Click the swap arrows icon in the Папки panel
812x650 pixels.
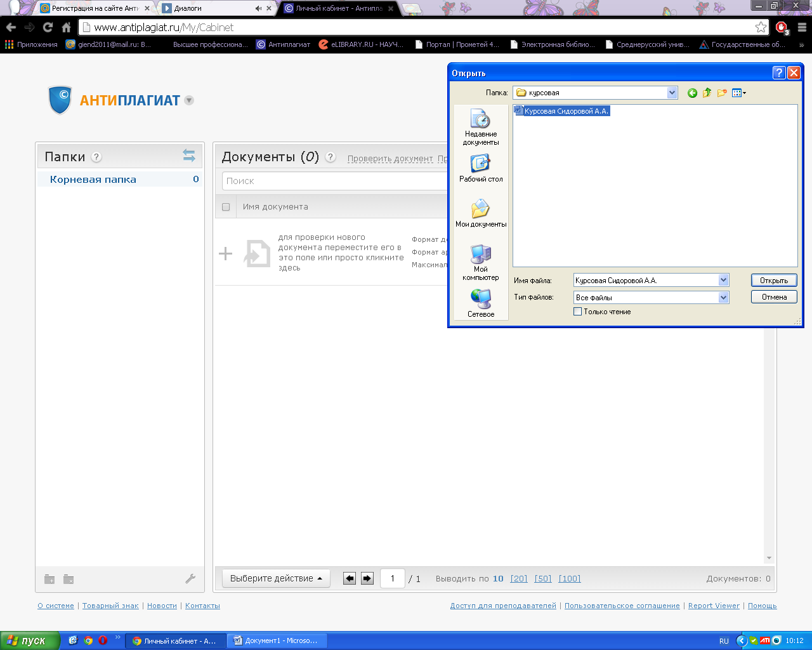pos(189,156)
